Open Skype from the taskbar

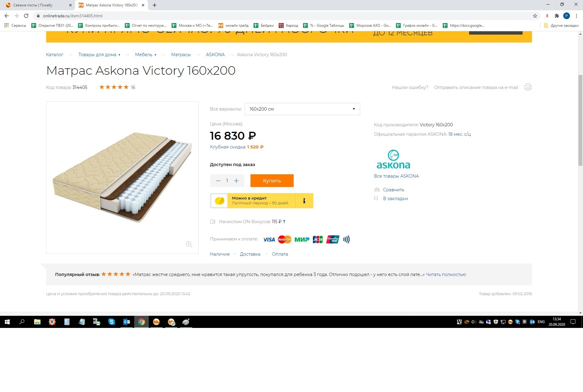112,322
